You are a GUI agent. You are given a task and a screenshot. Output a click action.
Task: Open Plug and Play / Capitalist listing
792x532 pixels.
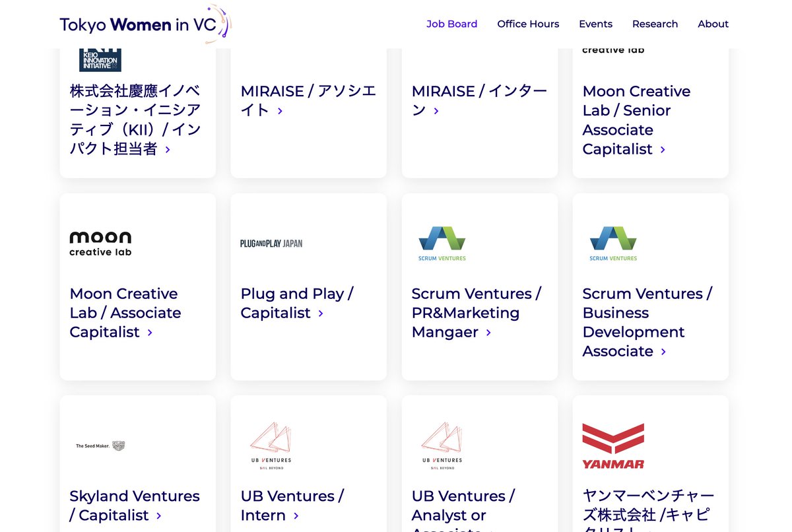tap(297, 303)
